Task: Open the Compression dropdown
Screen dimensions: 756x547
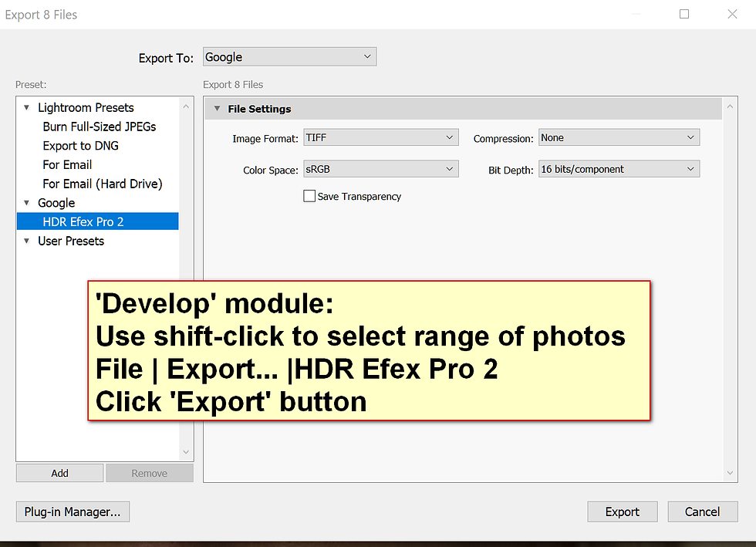Action: point(619,137)
